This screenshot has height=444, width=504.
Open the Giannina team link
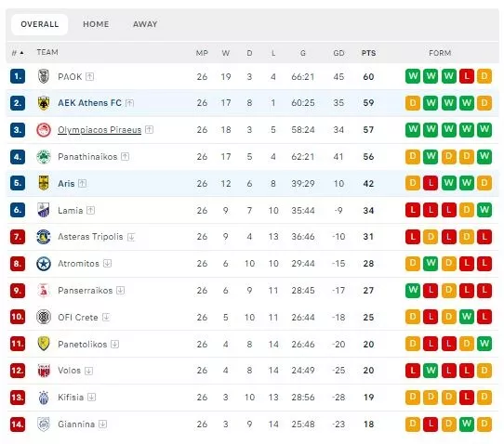pos(76,424)
